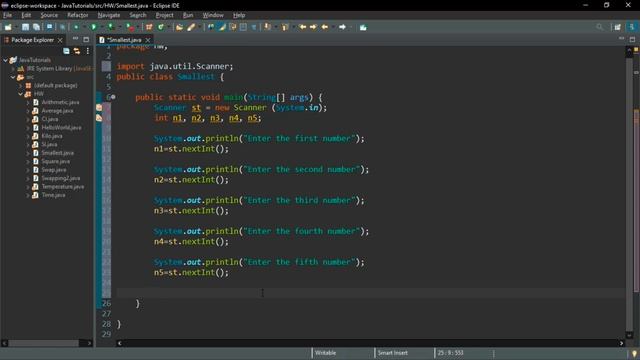Select Swapping2.java in Package Explorer
This screenshot has width=640, height=360.
tap(60, 178)
